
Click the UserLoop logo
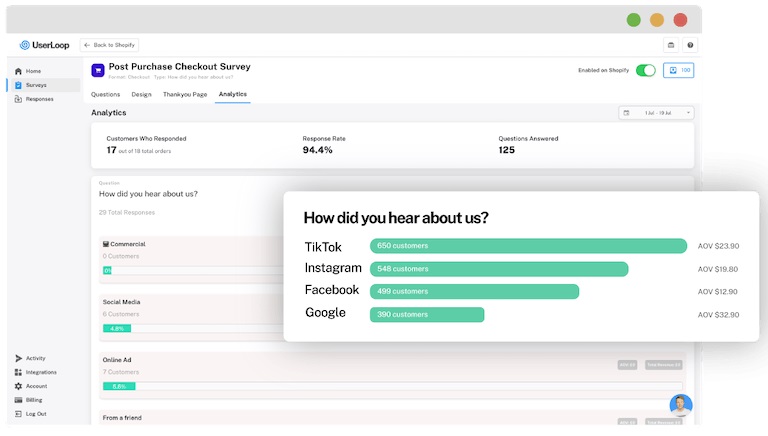tap(44, 45)
